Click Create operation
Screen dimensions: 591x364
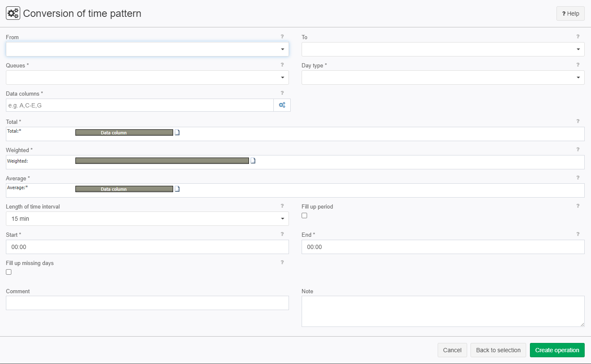click(557, 350)
